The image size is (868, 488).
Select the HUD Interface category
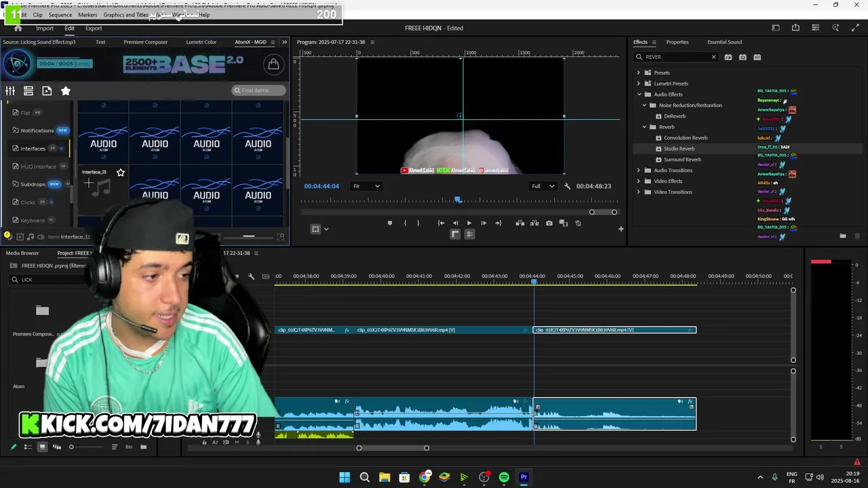tap(38, 166)
